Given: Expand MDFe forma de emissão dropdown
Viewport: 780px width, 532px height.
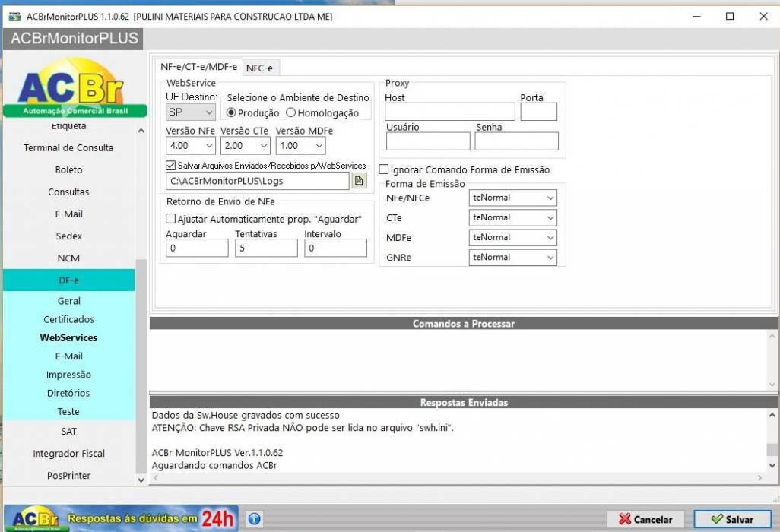Looking at the screenshot, I should coord(513,237).
